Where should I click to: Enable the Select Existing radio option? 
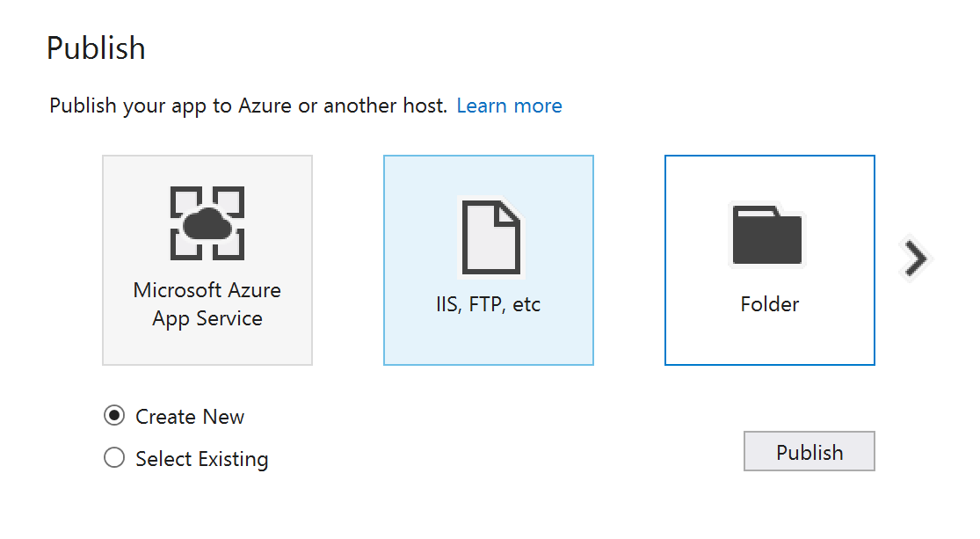[x=114, y=458]
